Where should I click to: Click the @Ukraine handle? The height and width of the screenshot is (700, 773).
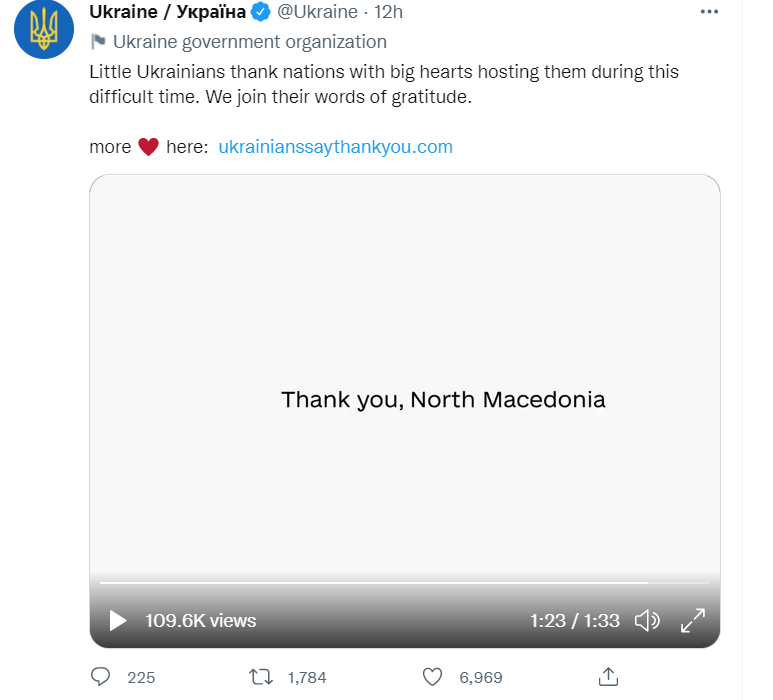[317, 12]
